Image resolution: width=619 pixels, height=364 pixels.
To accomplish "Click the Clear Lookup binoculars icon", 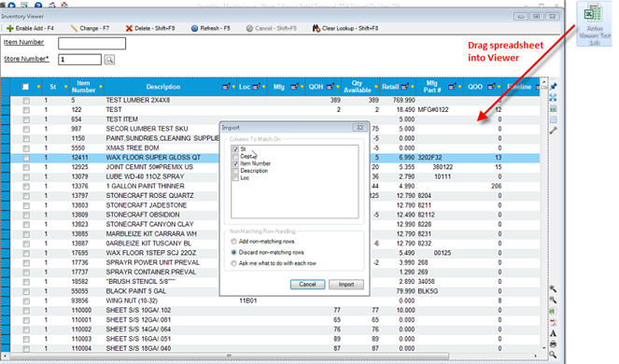I will pyautogui.click(x=317, y=28).
